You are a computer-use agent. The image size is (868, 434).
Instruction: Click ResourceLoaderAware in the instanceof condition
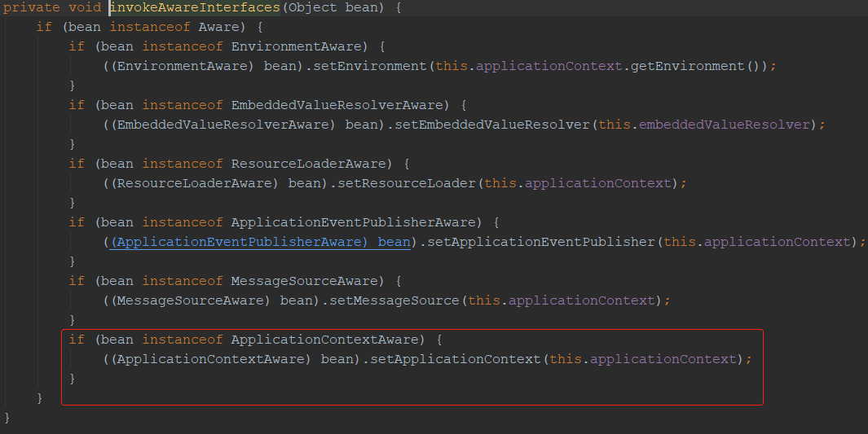[308, 164]
